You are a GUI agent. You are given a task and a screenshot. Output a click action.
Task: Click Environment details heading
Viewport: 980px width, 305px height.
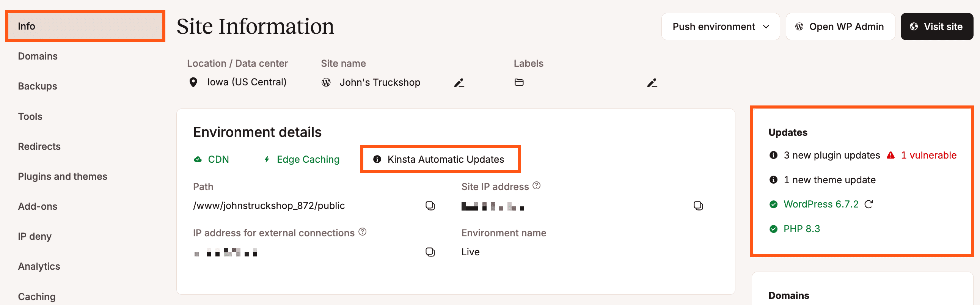pos(257,132)
